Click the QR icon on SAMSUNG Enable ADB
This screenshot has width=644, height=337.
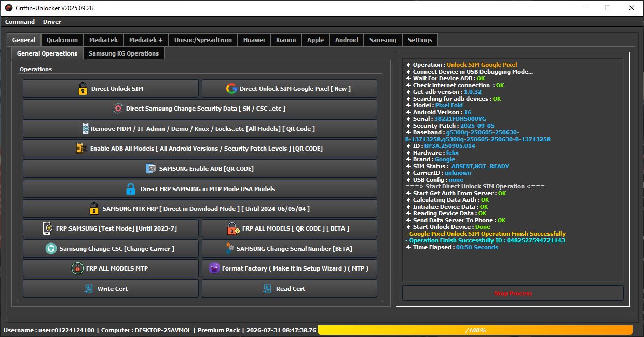point(151,169)
